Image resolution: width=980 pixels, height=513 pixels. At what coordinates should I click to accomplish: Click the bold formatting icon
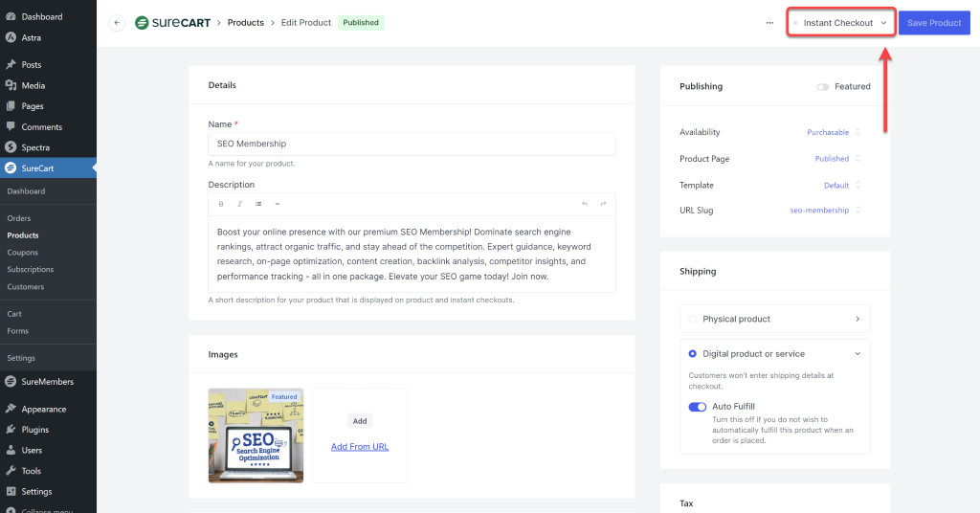click(x=221, y=204)
